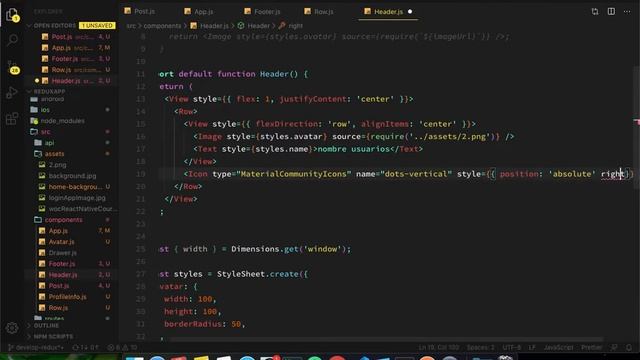Expand the ios folder
This screenshot has height=360, width=640.
tap(45, 110)
